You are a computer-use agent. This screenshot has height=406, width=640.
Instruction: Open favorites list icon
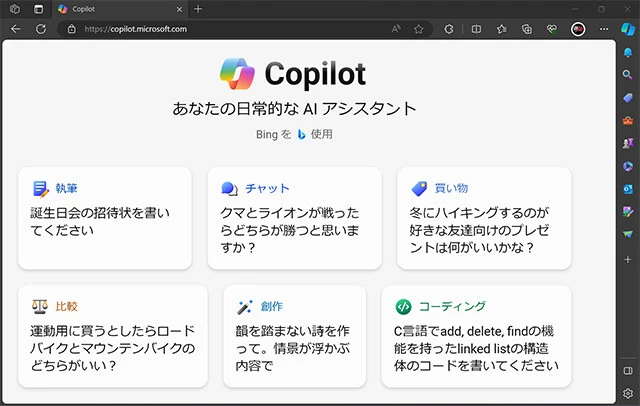tap(502, 29)
